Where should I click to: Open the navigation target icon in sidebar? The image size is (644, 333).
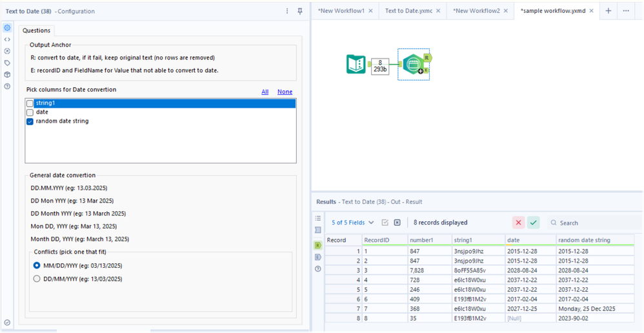pos(7,52)
